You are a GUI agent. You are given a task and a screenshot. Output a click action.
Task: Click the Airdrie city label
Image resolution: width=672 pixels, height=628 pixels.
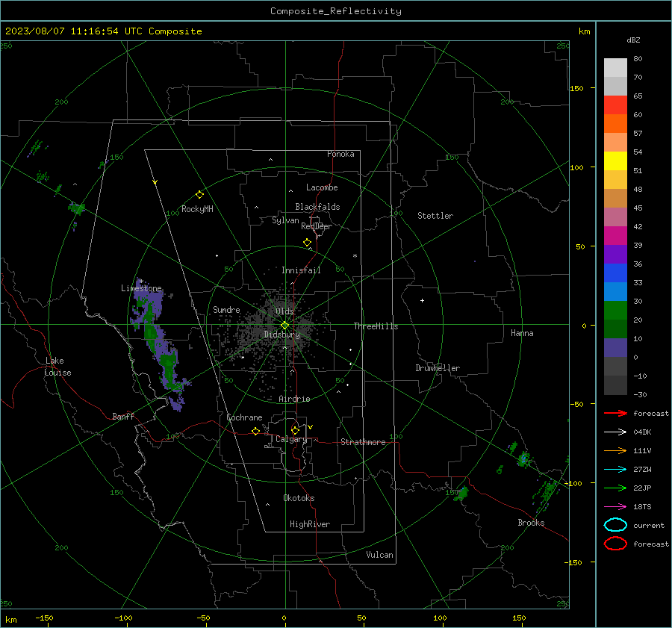coord(294,399)
